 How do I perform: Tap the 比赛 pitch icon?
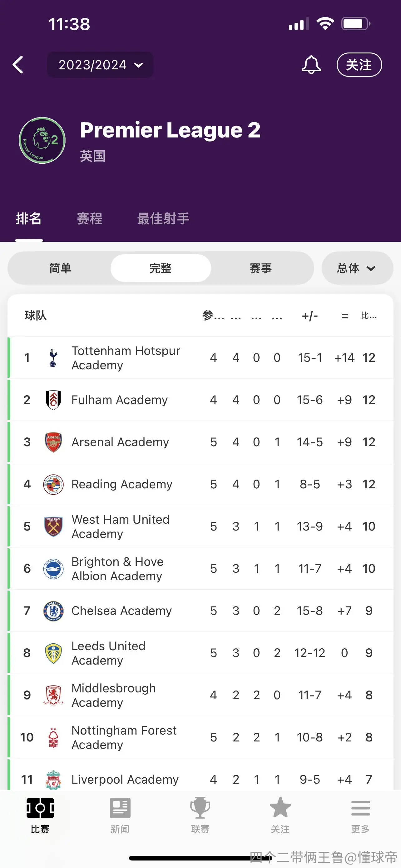(x=40, y=808)
